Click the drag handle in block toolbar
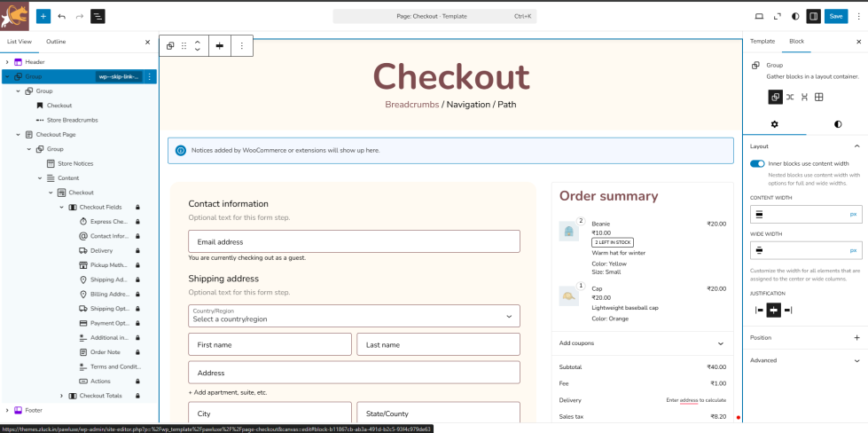 click(184, 46)
